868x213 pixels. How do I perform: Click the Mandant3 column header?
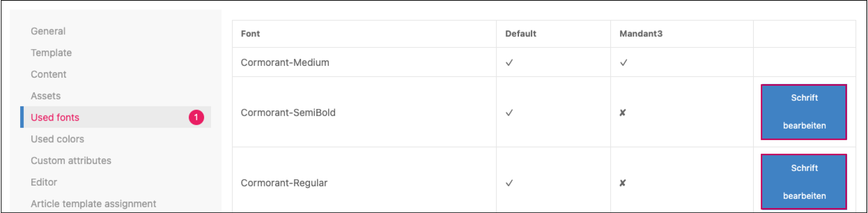pyautogui.click(x=641, y=34)
